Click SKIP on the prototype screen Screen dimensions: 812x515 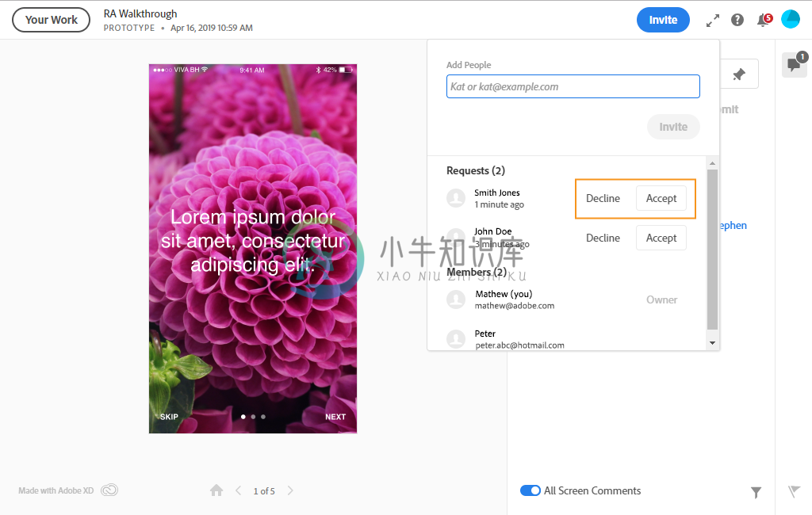coord(169,417)
